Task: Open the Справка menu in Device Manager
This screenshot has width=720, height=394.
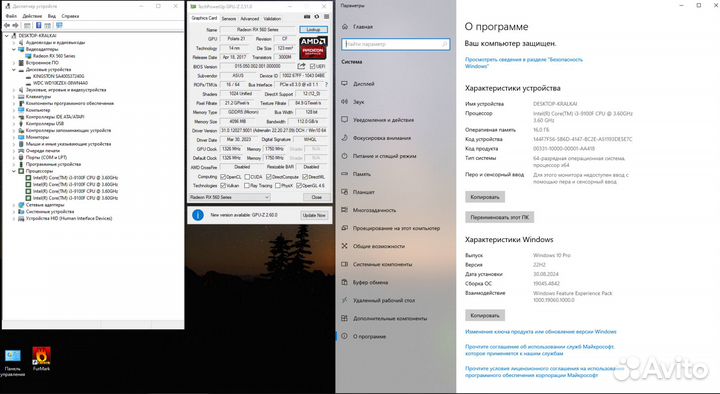Action: 70,16
